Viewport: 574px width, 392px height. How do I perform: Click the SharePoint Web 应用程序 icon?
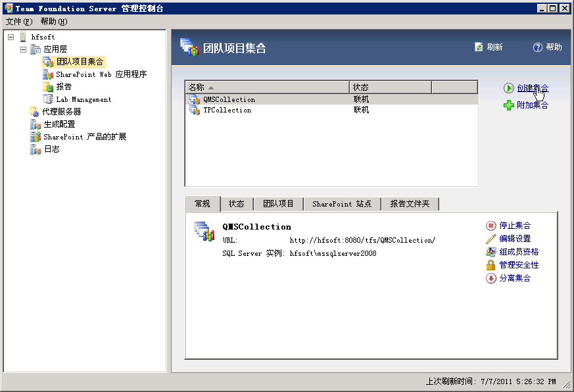[48, 74]
